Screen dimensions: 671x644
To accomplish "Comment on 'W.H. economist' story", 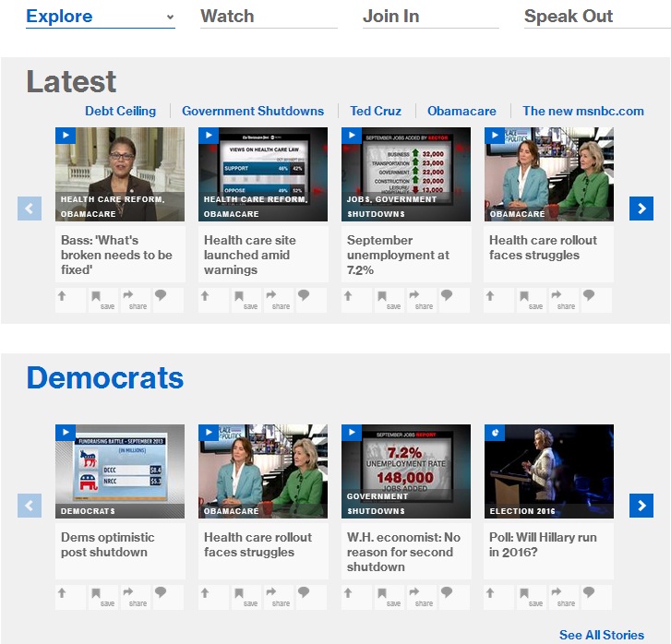I will [446, 594].
